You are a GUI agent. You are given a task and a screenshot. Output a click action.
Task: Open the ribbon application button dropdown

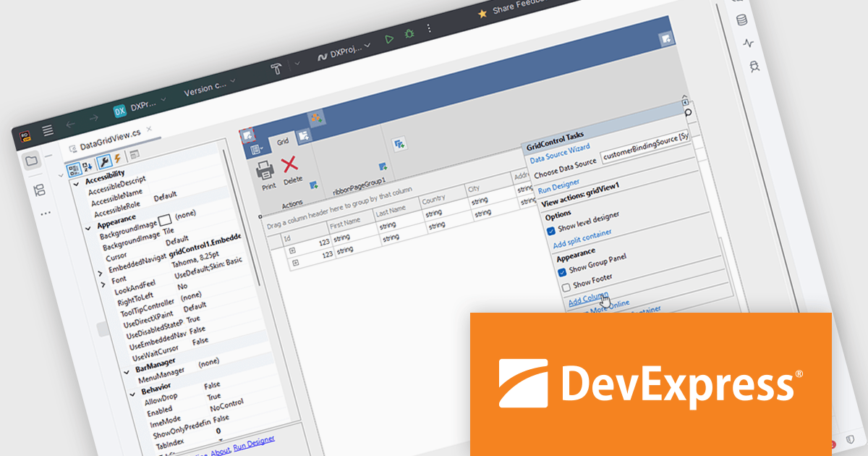coord(255,150)
